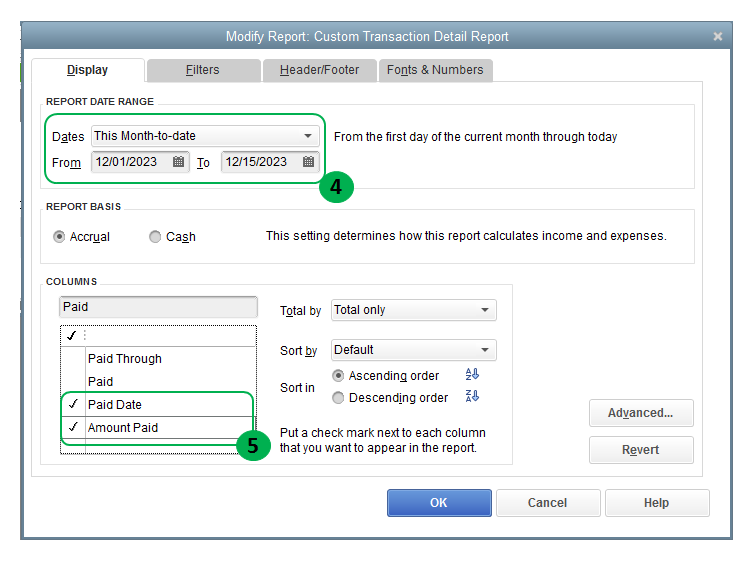The image size is (756, 576).
Task: Open the Dates range dropdown
Action: (x=205, y=136)
